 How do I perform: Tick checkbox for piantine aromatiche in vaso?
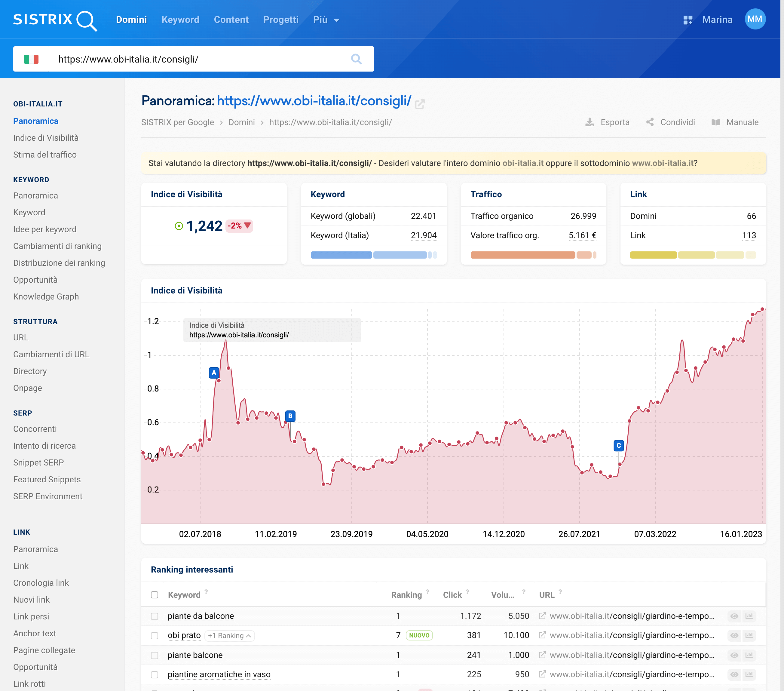click(x=155, y=674)
